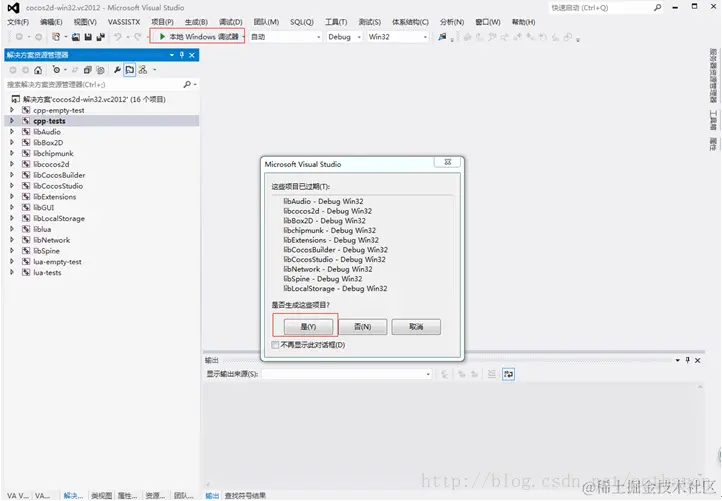The height and width of the screenshot is (501, 722).
Task: Select the libchipmunk project
Action: point(53,153)
